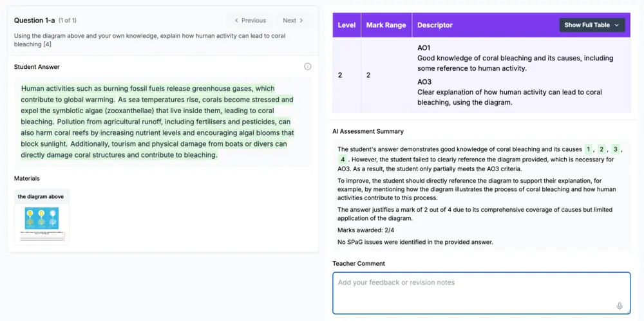644x321 pixels.
Task: Click the Mark Range column header
Action: [x=386, y=25]
